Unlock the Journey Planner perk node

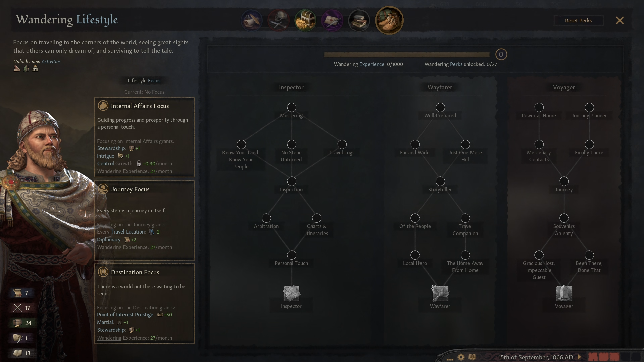coord(589,107)
